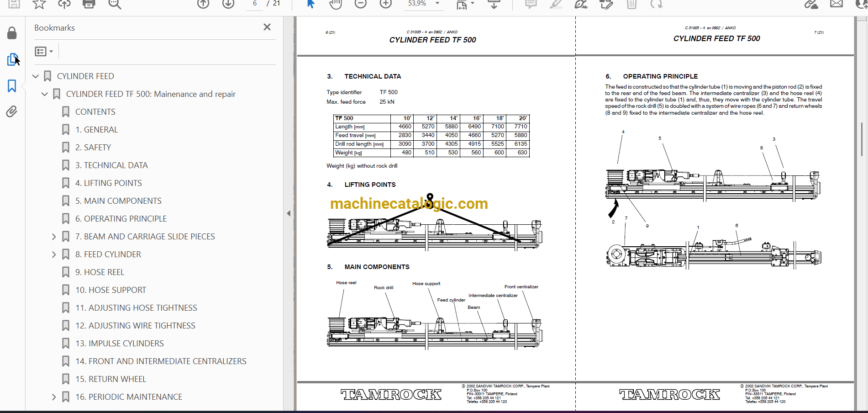Open the find text magnifier
The height and width of the screenshot is (413, 868).
point(115,4)
